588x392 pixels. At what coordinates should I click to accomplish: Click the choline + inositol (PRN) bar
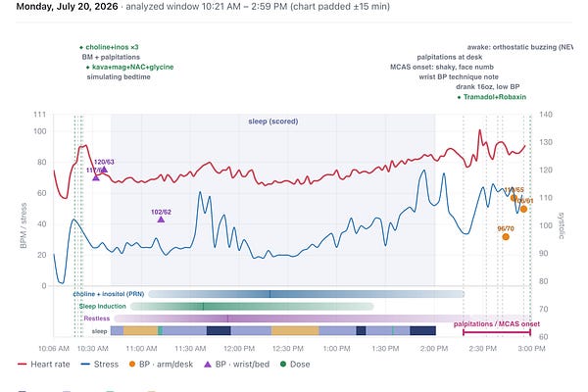[307, 294]
